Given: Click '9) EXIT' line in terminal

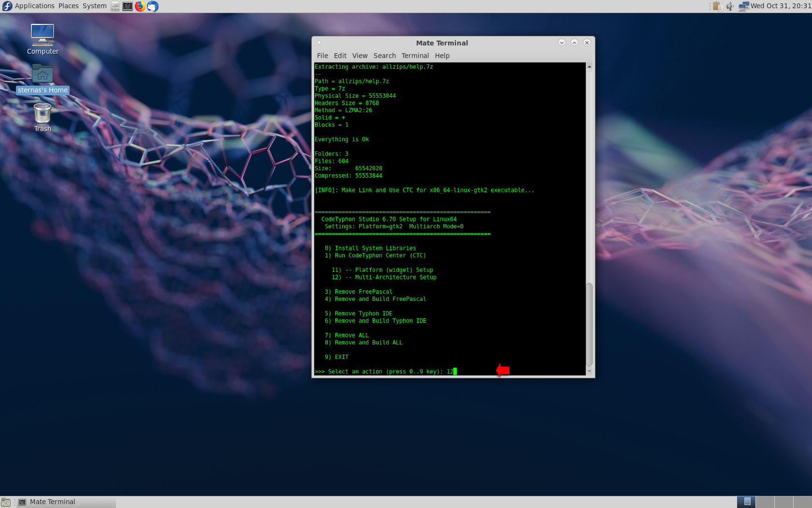Looking at the screenshot, I should [336, 357].
